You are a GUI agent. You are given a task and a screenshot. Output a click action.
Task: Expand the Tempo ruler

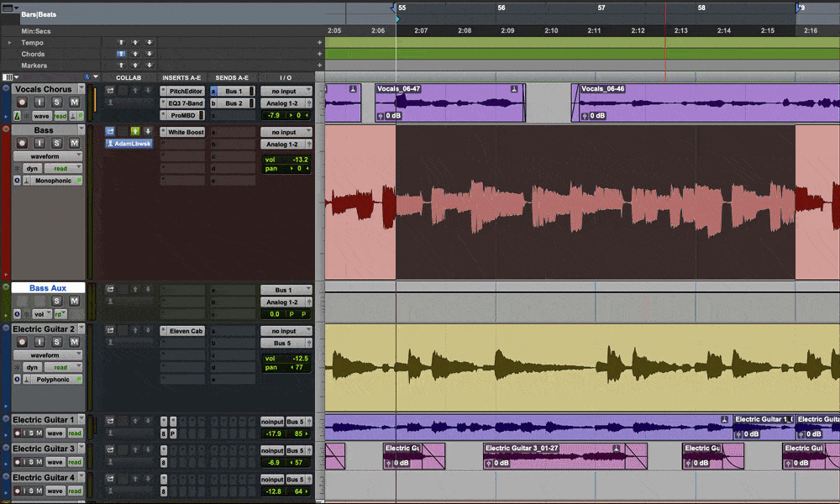(x=10, y=43)
